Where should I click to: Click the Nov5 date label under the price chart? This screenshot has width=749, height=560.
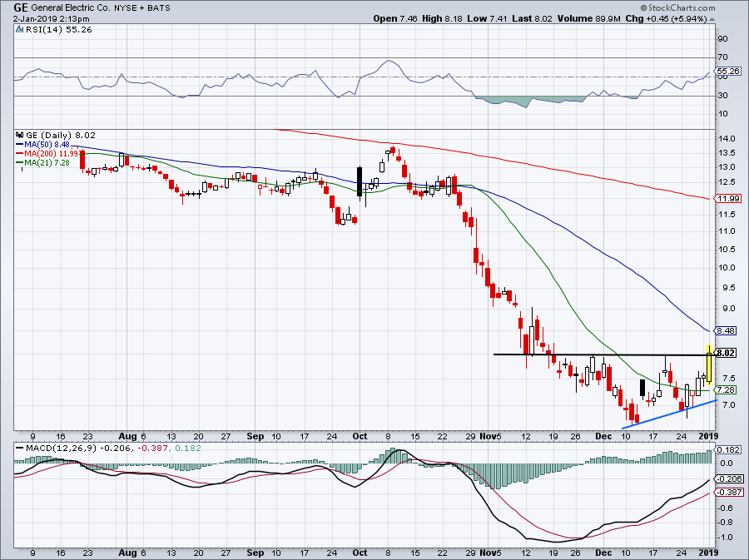point(491,436)
